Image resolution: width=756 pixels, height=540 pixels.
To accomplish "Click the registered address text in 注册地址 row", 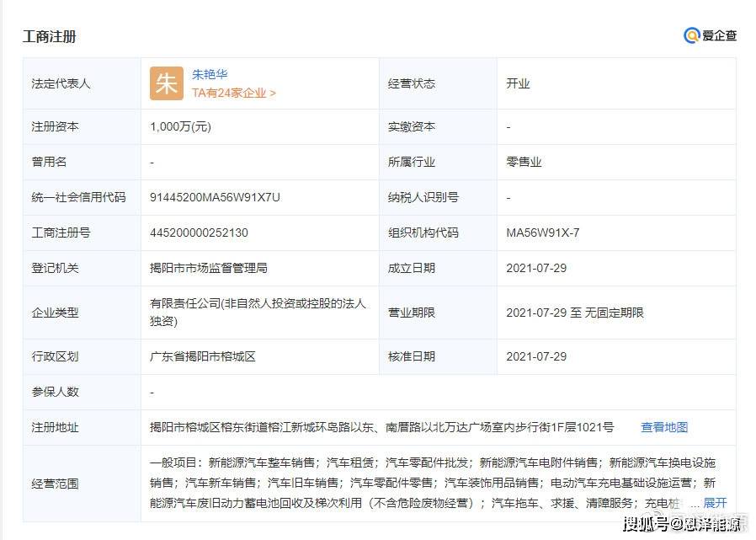I will click(381, 427).
